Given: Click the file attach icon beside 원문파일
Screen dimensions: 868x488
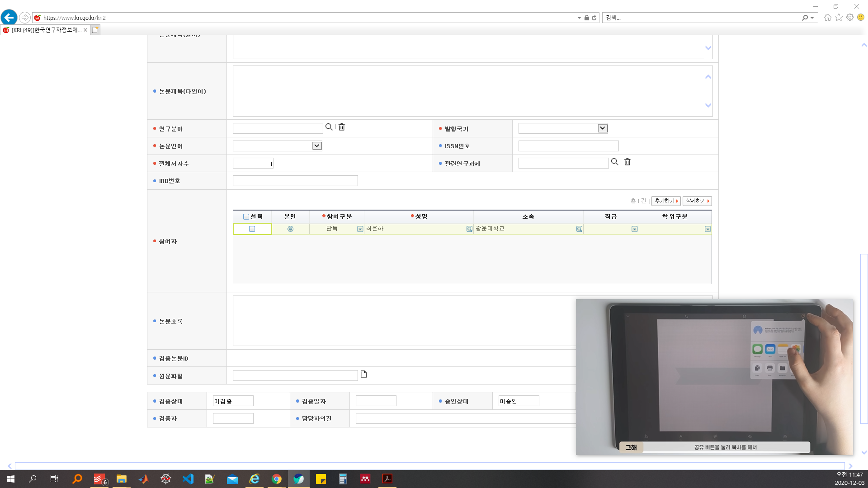Looking at the screenshot, I should [x=363, y=374].
